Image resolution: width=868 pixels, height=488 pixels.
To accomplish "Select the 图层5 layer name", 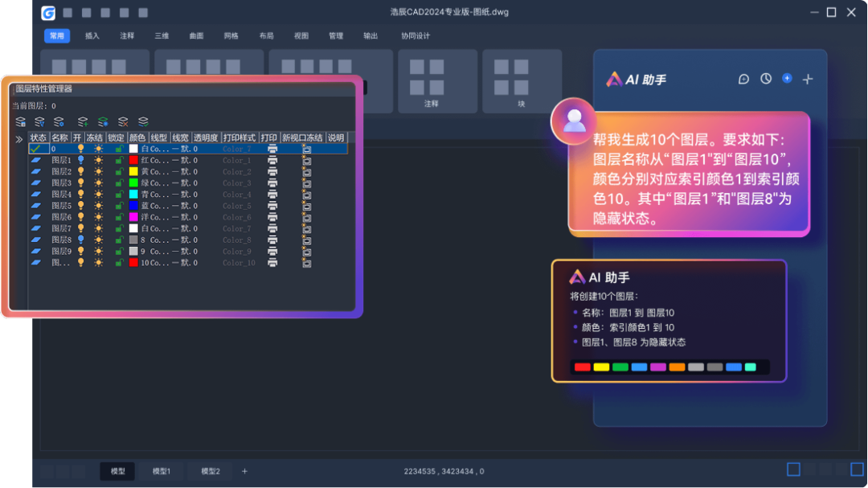I will 61,206.
